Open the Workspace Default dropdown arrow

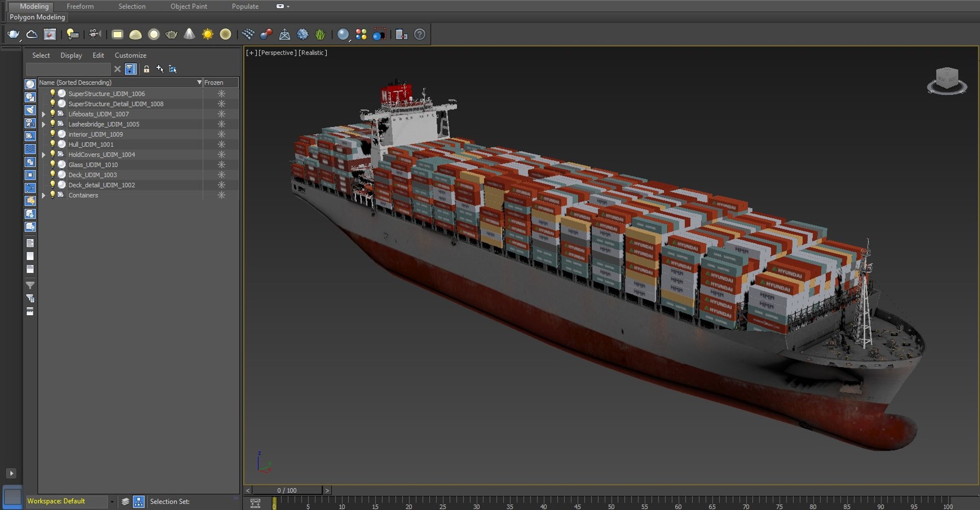point(112,502)
